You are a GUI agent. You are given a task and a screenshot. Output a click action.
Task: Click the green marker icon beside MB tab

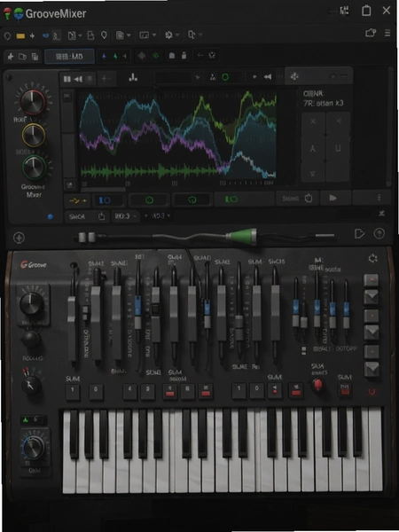click(115, 57)
